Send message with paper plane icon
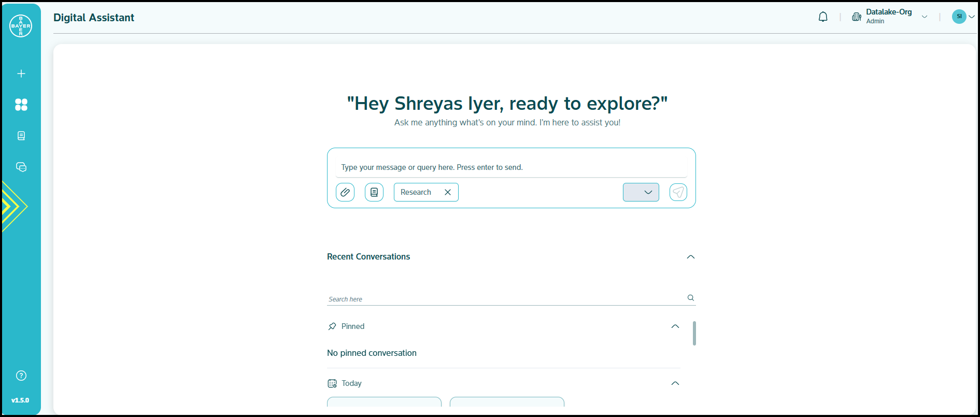This screenshot has width=980, height=417. pyautogui.click(x=678, y=192)
